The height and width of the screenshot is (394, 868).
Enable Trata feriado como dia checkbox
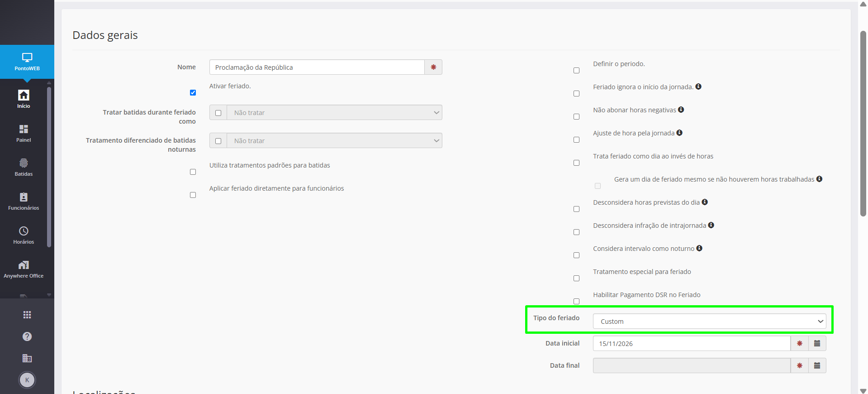point(577,163)
